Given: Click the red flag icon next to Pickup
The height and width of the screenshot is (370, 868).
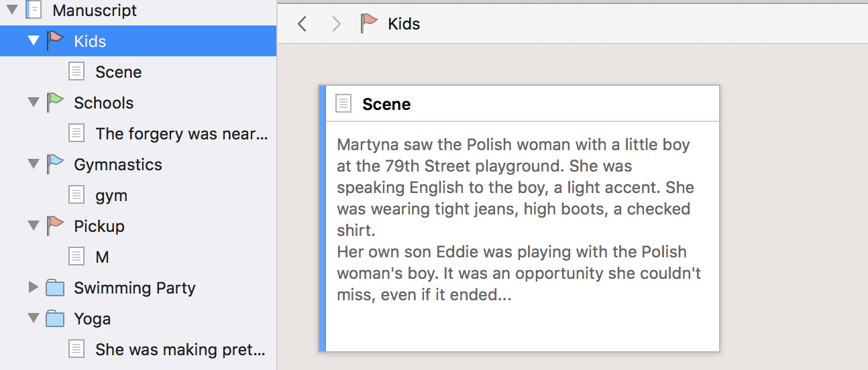Looking at the screenshot, I should click(x=56, y=226).
